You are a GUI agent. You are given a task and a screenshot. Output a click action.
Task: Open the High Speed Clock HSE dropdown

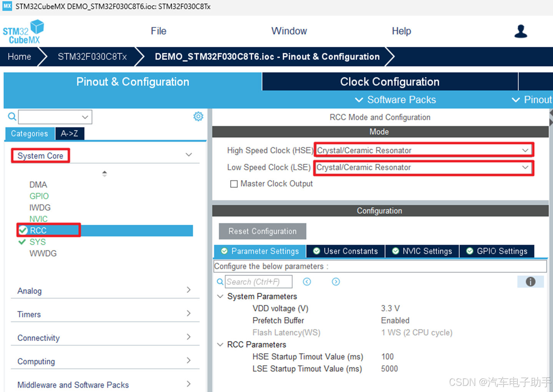pyautogui.click(x=525, y=150)
